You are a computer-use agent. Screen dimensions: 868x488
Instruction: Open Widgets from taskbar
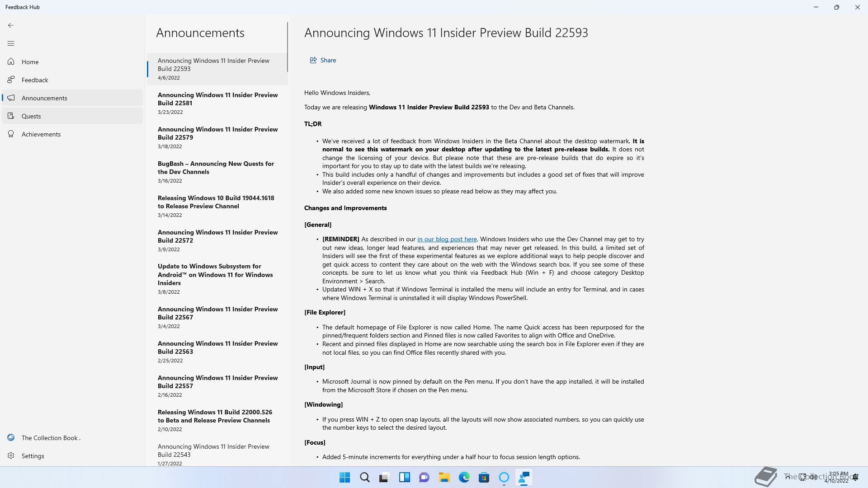tap(404, 478)
